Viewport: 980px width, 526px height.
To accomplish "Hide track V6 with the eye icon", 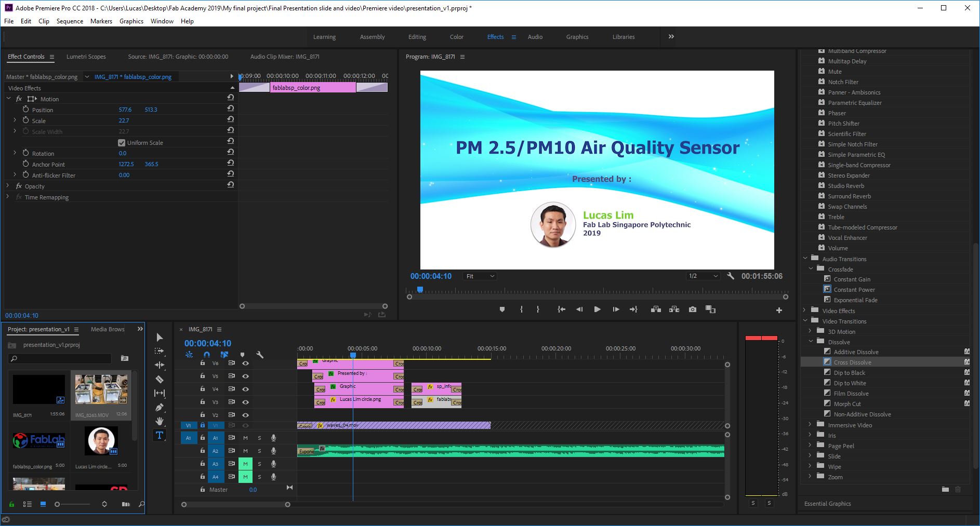I will coord(245,363).
